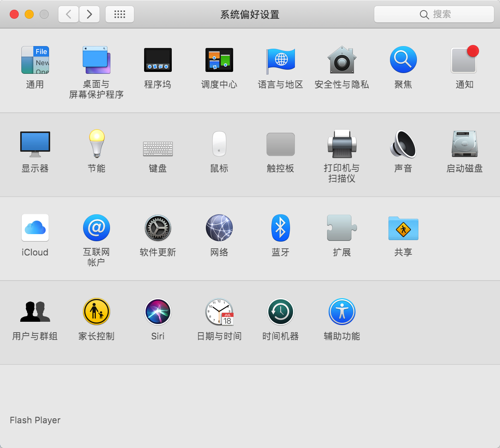
Task: Open 调度中心 (Mission Control) settings
Action: click(219, 60)
